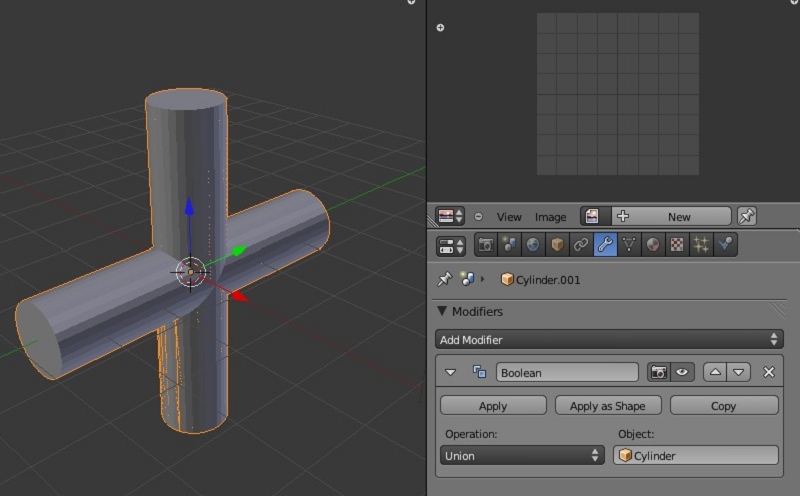Open the Physics properties tab

point(725,245)
